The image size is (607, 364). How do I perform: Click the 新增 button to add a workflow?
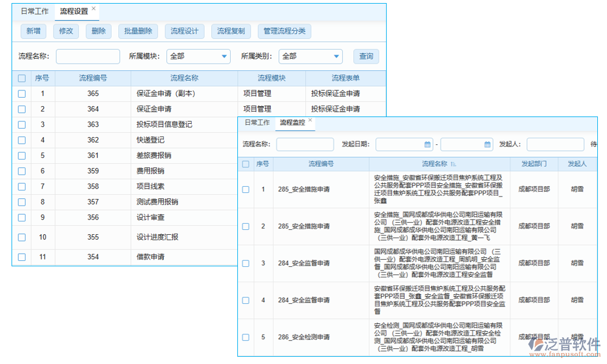(x=33, y=31)
